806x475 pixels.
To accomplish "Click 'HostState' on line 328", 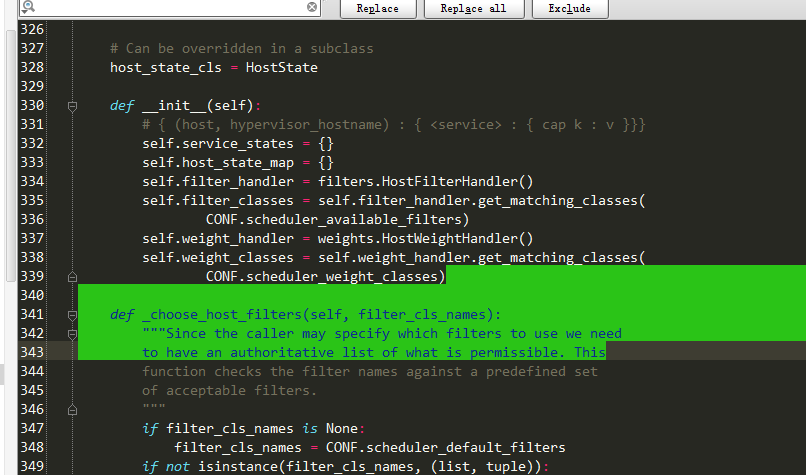I will click(282, 67).
